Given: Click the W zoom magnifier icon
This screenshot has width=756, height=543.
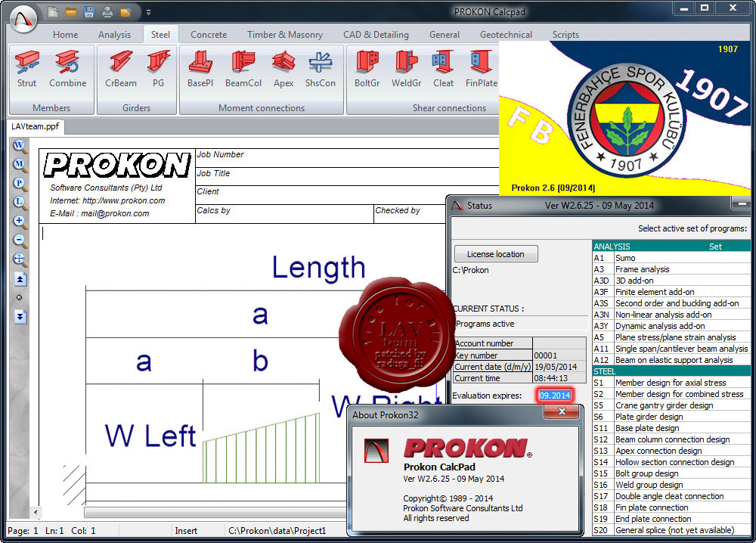Looking at the screenshot, I should (20, 146).
